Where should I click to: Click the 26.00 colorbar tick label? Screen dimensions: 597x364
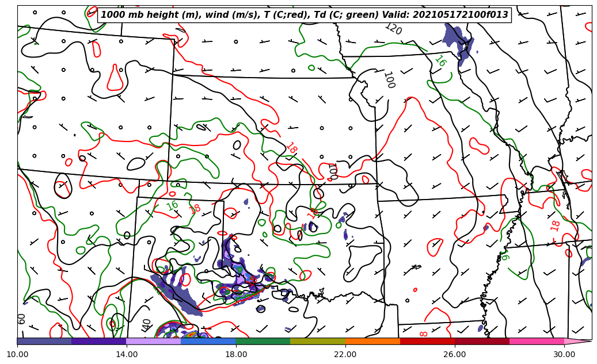tap(455, 354)
